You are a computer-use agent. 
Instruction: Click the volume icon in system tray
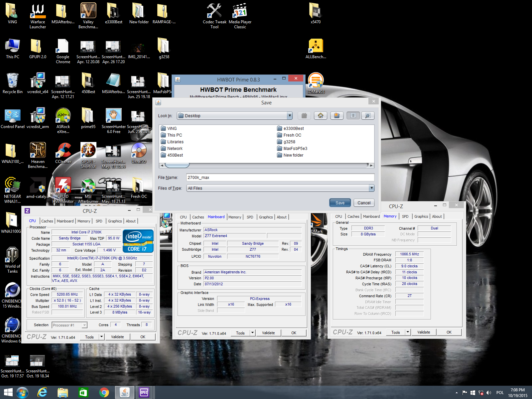[488, 393]
